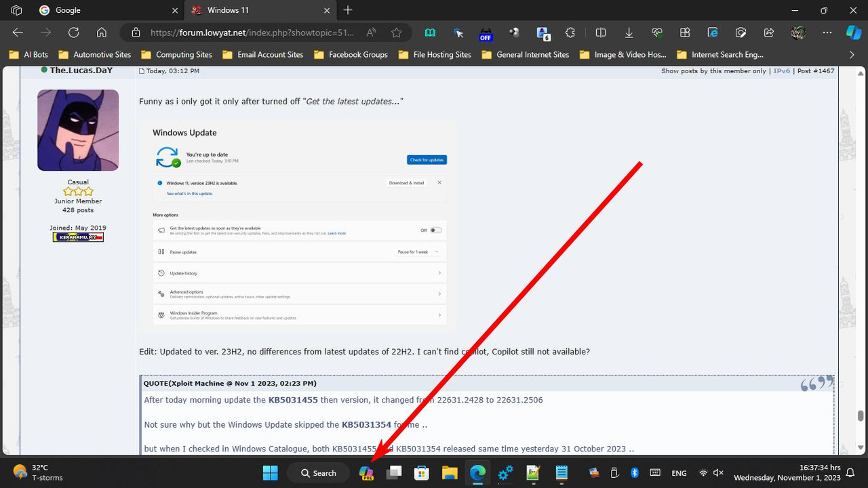This screenshot has width=868, height=488.
Task: Close the Windows 11 tab
Action: pyautogui.click(x=327, y=10)
